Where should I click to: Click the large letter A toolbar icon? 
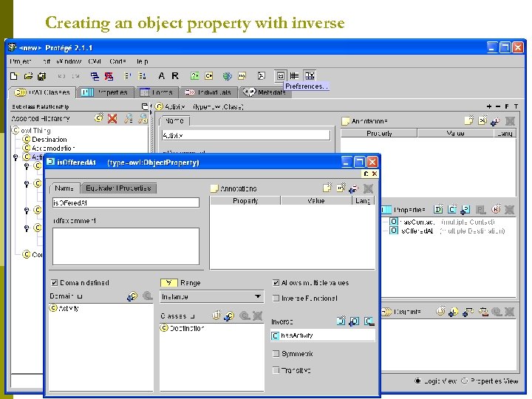tap(162, 76)
